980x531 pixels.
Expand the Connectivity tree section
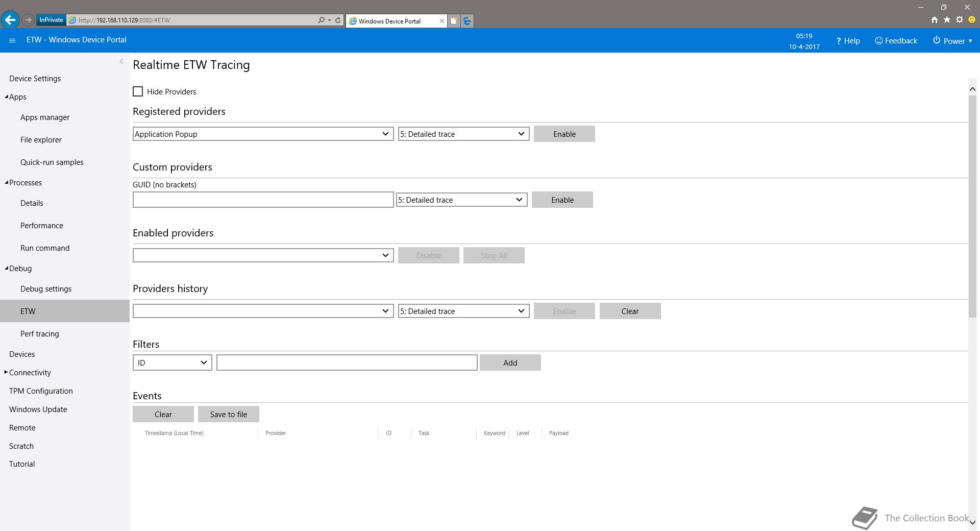click(x=6, y=372)
